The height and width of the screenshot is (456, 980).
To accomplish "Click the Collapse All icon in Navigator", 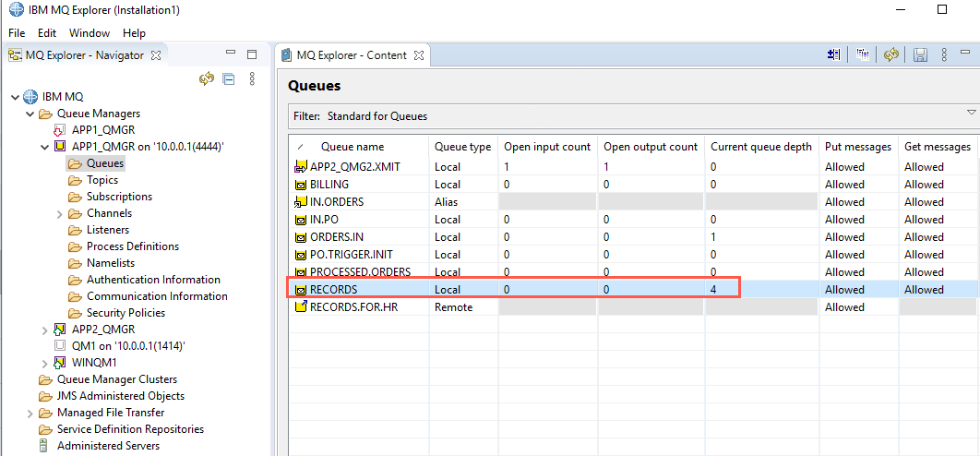I will (x=229, y=78).
